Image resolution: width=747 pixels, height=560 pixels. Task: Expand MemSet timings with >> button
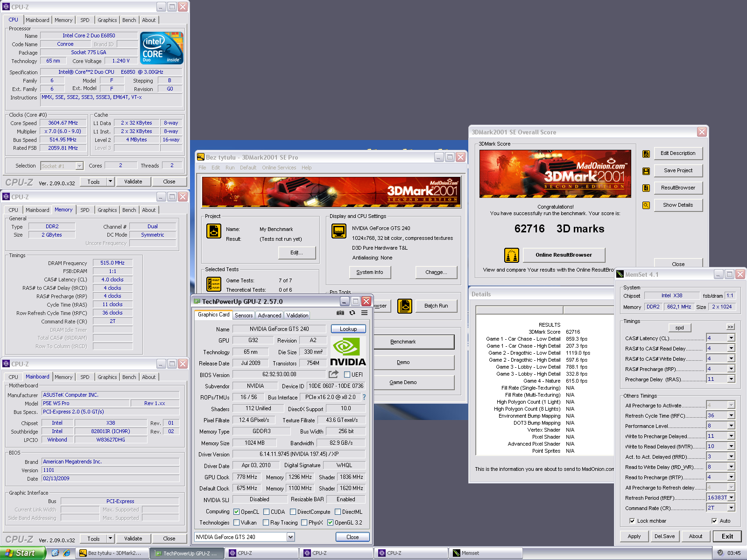[x=730, y=327]
